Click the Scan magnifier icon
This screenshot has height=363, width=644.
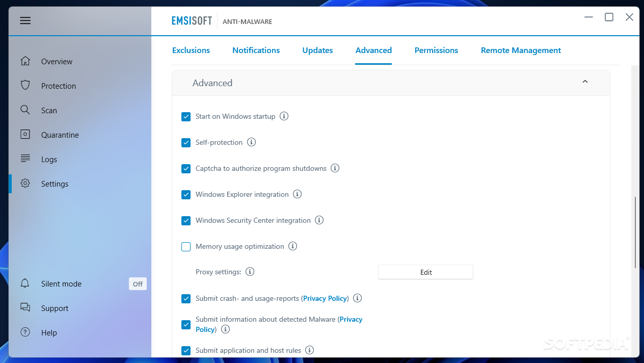25,110
